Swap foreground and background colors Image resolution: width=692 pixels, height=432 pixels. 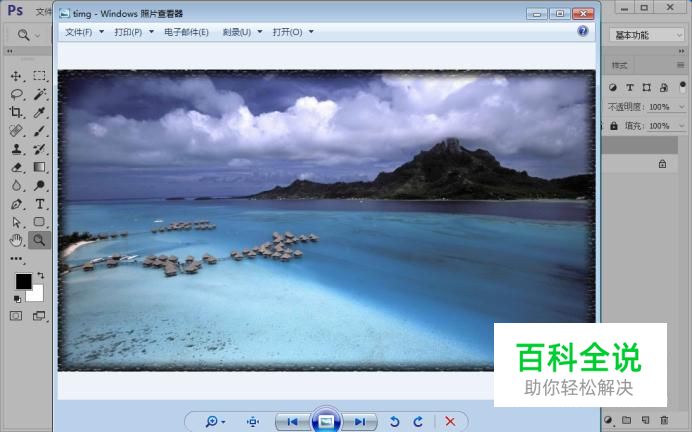[x=41, y=275]
